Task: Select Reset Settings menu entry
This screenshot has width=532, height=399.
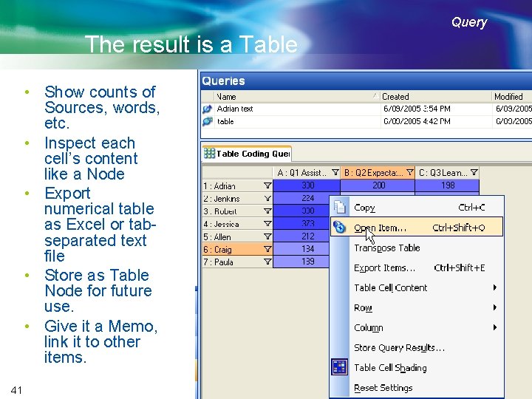Action: [x=417, y=387]
